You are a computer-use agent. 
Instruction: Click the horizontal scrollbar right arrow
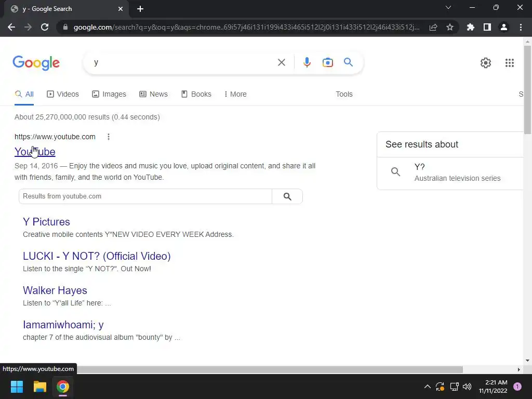click(x=519, y=369)
